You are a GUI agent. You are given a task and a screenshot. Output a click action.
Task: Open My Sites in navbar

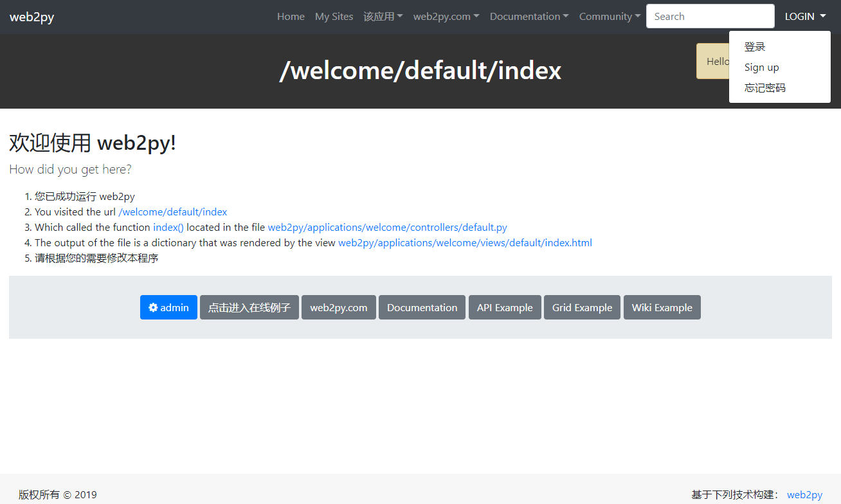(334, 17)
